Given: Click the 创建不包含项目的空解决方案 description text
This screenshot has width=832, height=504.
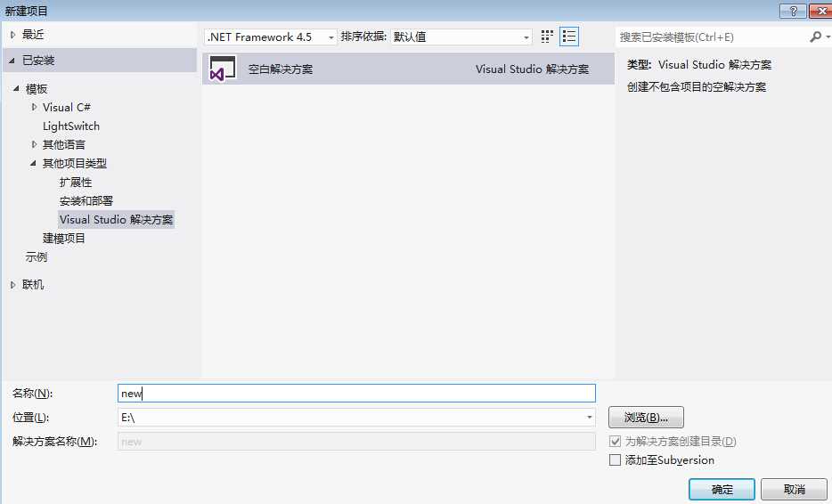Looking at the screenshot, I should click(697, 87).
